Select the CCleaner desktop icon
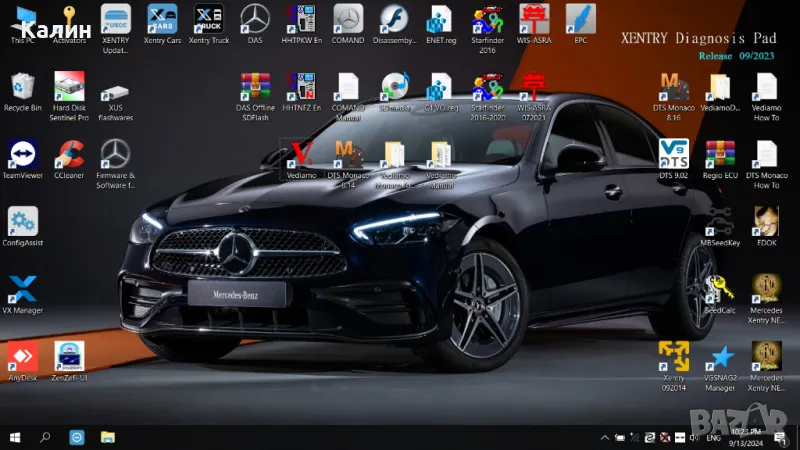800x450 pixels. coord(69,155)
